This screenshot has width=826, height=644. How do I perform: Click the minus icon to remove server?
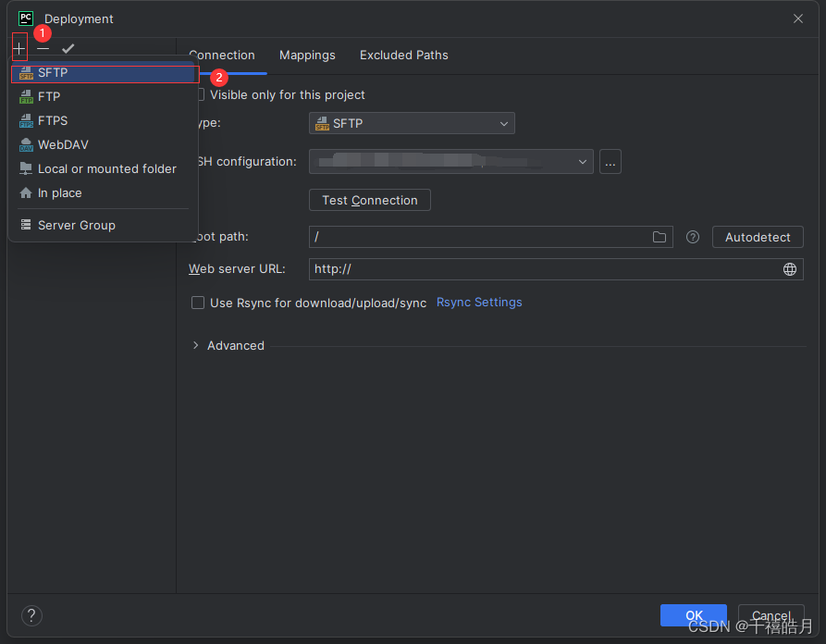coord(43,48)
